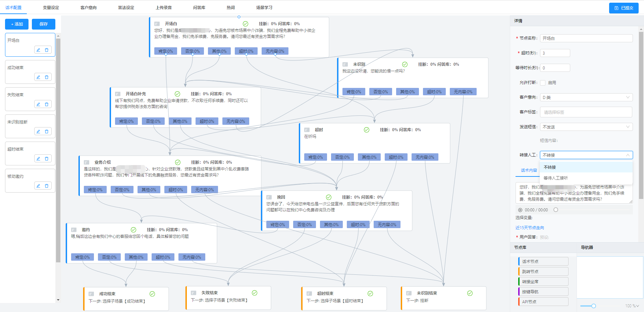Image resolution: width=644 pixels, height=312 pixels.
Task: Open the zoom percentage dropdown in navigator
Action: coord(632,306)
